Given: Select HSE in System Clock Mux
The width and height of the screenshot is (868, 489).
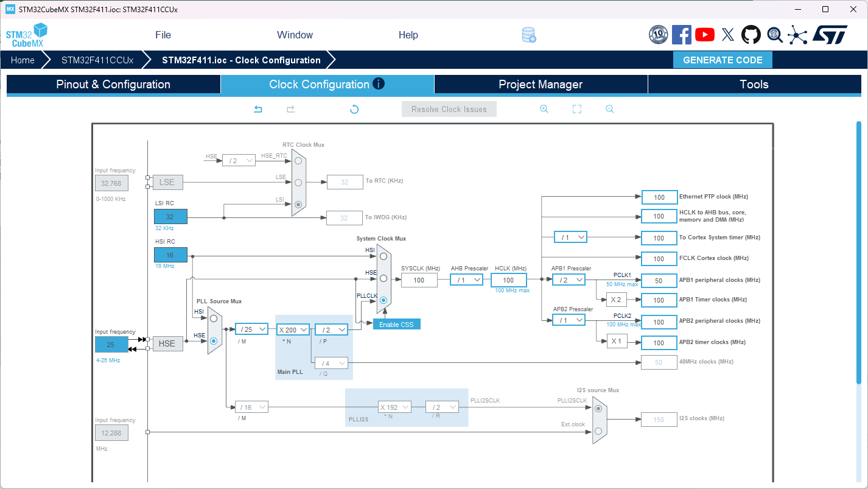Looking at the screenshot, I should point(383,278).
